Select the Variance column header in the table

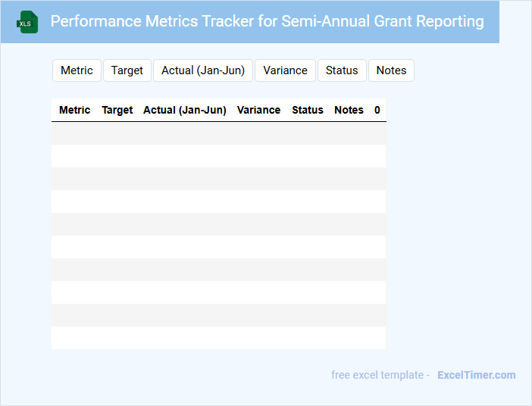click(x=258, y=110)
